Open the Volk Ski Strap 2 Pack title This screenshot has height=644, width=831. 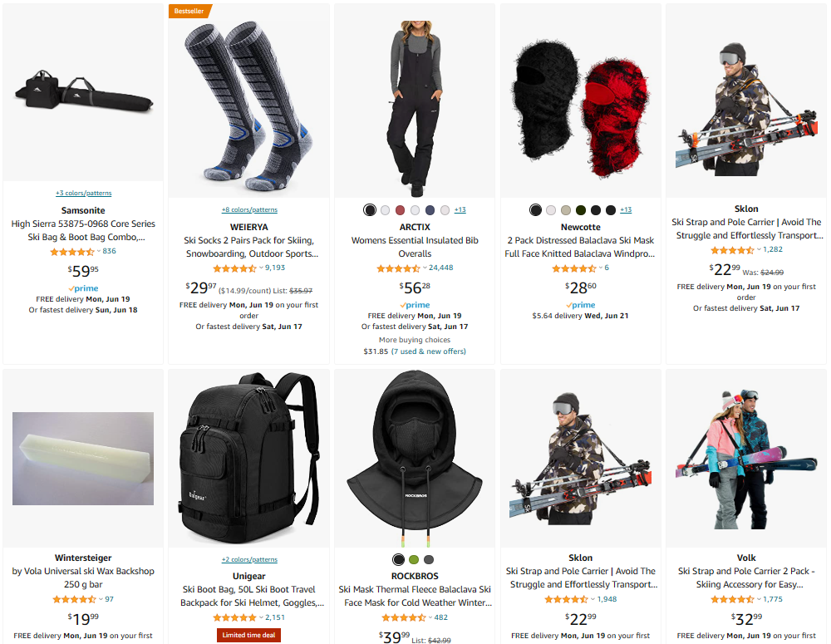point(746,578)
